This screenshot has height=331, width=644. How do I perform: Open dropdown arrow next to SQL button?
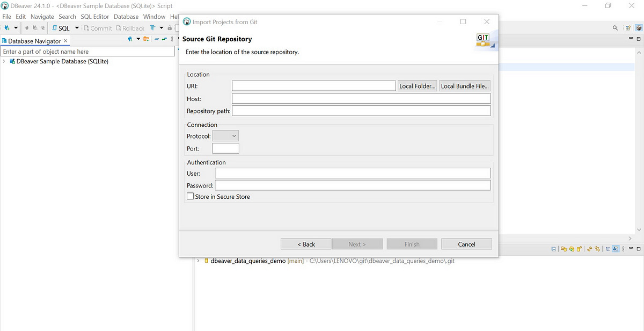77,28
